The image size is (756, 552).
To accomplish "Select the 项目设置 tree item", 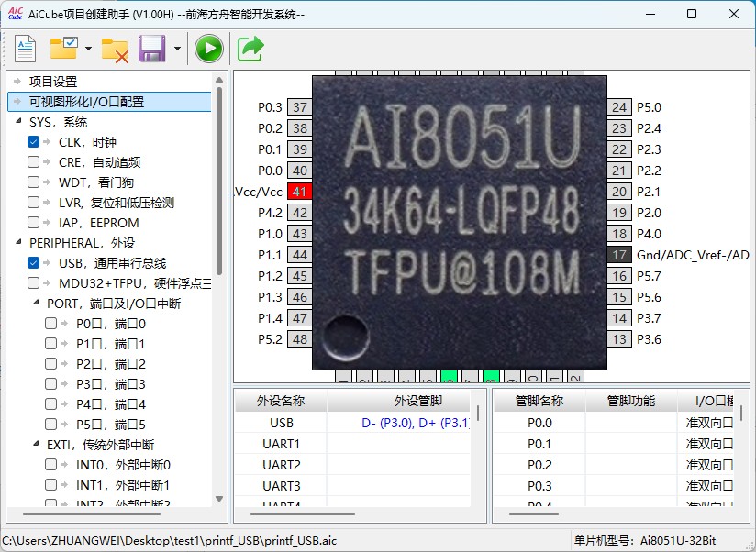I will pyautogui.click(x=53, y=82).
